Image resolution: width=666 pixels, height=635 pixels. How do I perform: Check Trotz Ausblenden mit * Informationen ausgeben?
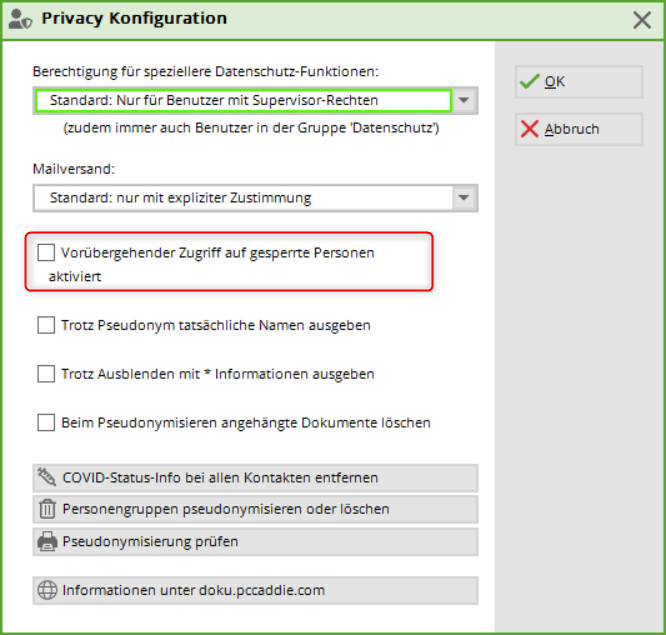(x=46, y=374)
